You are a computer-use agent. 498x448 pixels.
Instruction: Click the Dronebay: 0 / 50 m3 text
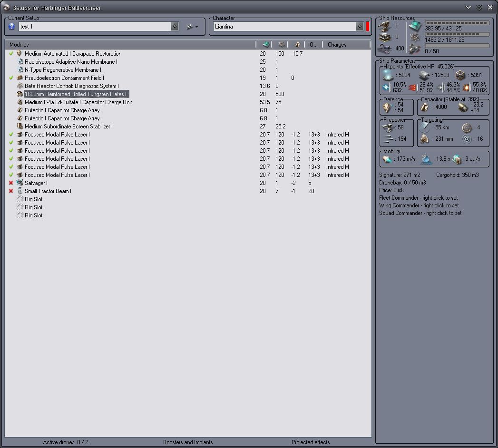click(402, 183)
